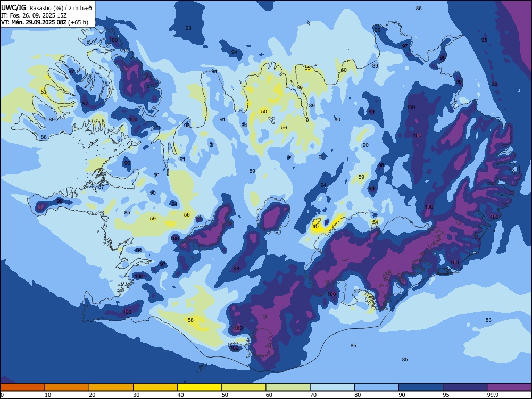532x399 pixels.
Task: Click the title 'Rakastig (%) í 2 m hæð'
Action: tap(61, 8)
